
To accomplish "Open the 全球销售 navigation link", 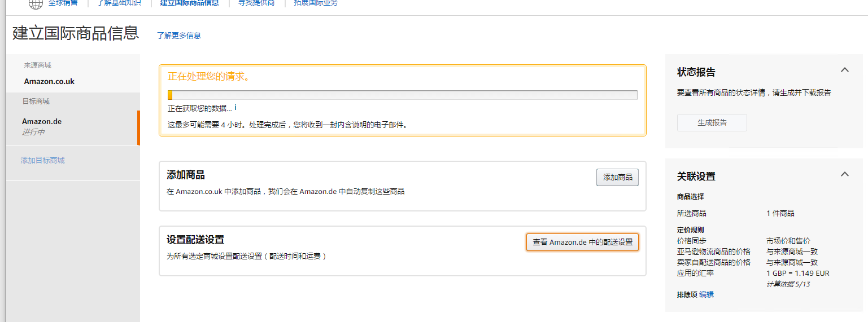I will click(63, 3).
